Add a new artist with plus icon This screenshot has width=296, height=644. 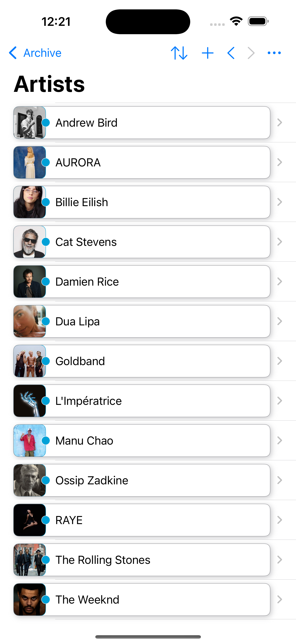coord(207,53)
